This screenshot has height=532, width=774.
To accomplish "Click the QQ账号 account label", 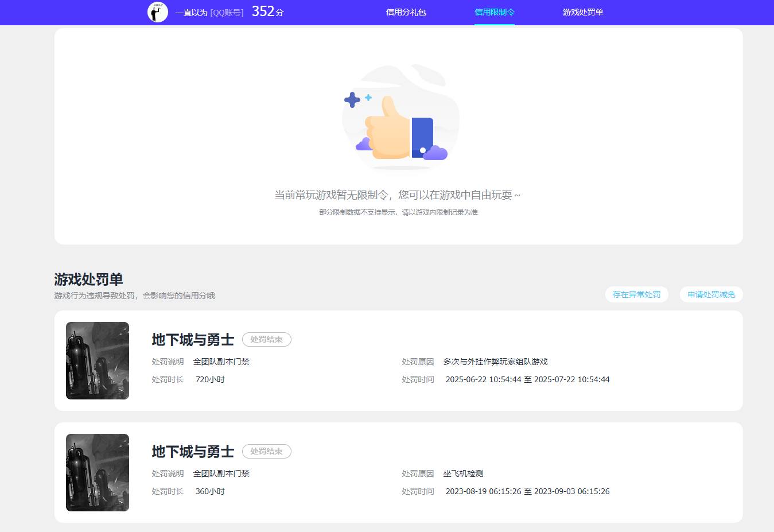I will pyautogui.click(x=228, y=11).
